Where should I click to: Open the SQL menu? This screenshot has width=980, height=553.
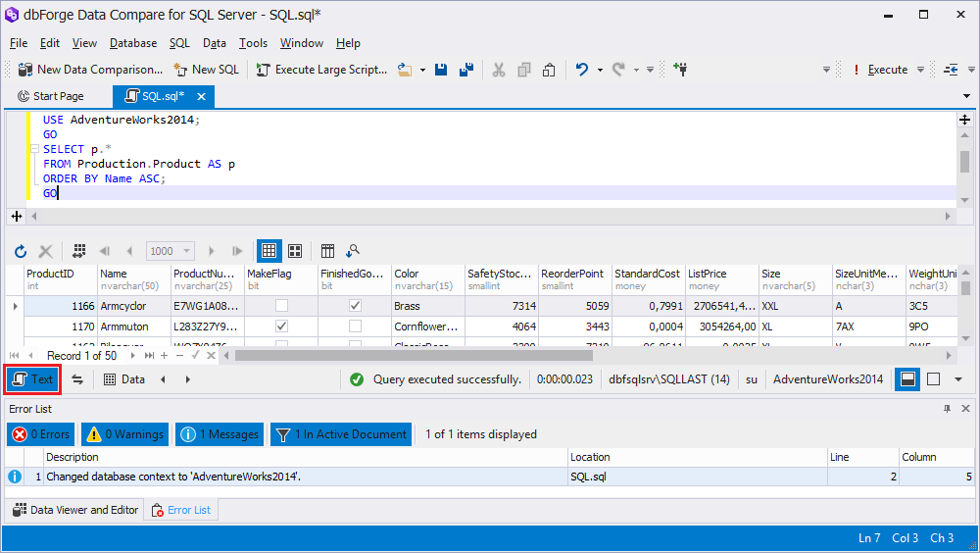pos(179,43)
